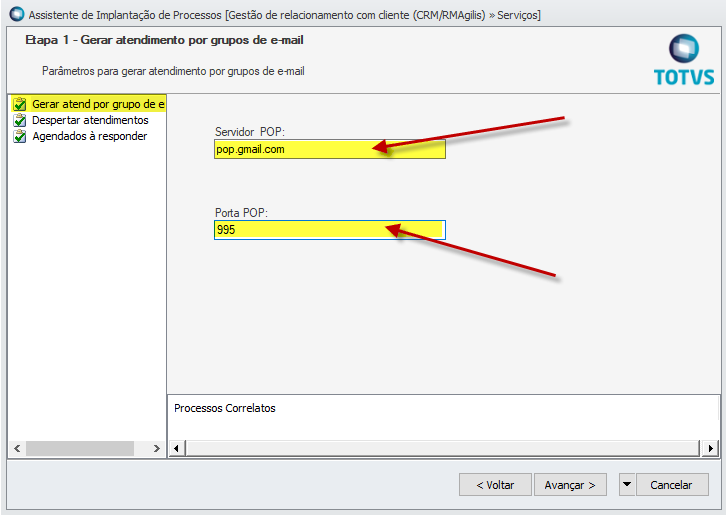Focus the Servidor POP input field
Image resolution: width=726 pixels, height=515 pixels.
pyautogui.click(x=330, y=149)
